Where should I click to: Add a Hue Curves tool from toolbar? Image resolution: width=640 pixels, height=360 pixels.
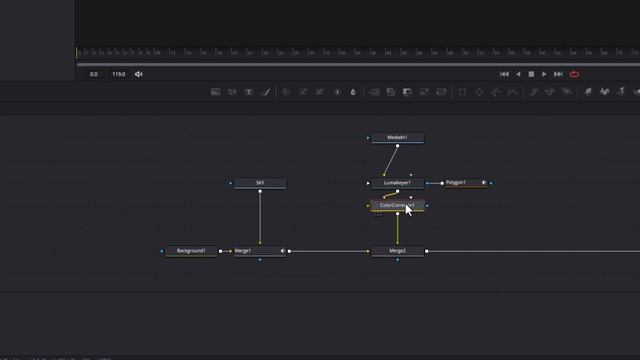click(320, 92)
